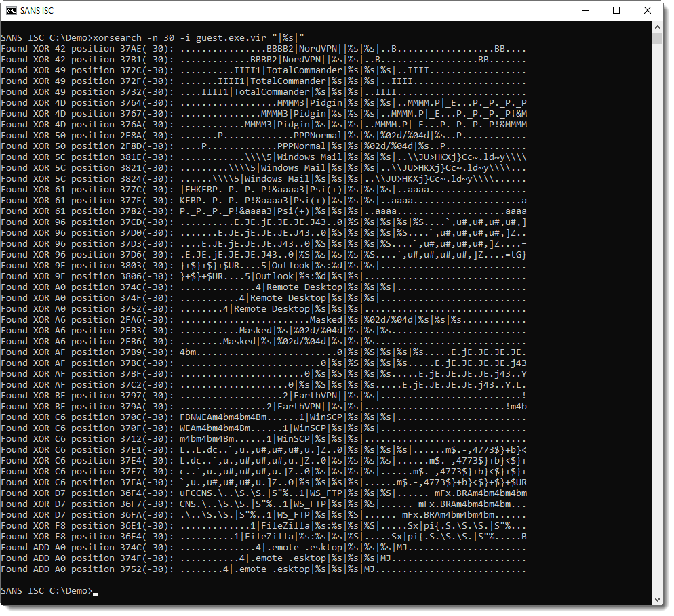Viewport: 674px width, 616px height.
Task: Click position value '379A'
Action: (131, 407)
